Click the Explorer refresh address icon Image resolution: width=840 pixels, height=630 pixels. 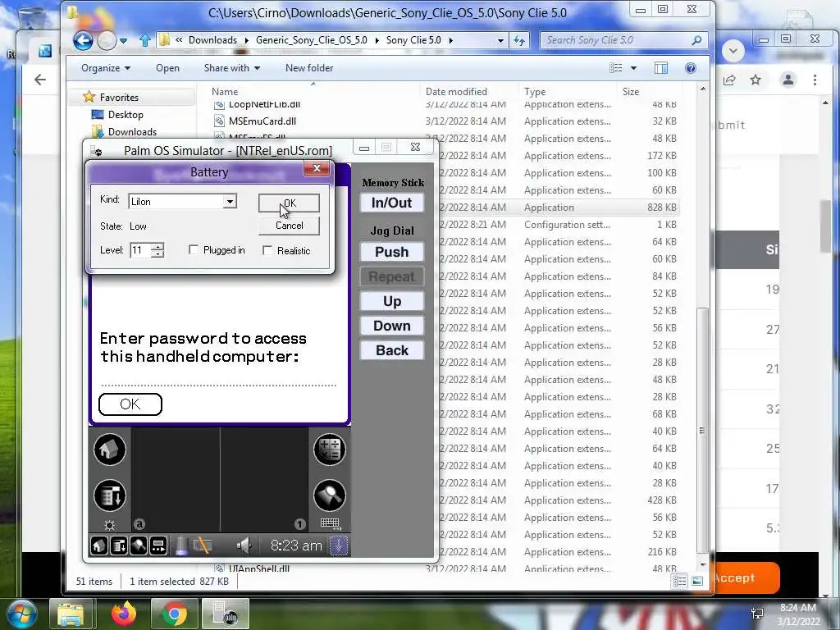click(x=519, y=40)
